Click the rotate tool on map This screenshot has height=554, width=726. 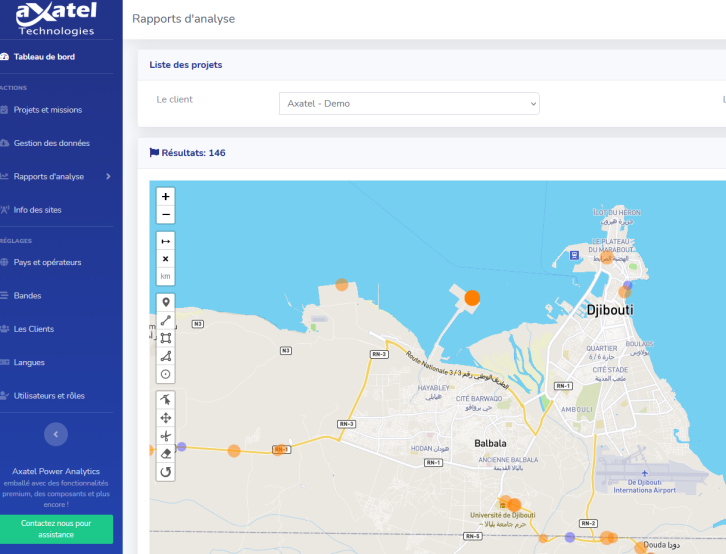point(166,471)
